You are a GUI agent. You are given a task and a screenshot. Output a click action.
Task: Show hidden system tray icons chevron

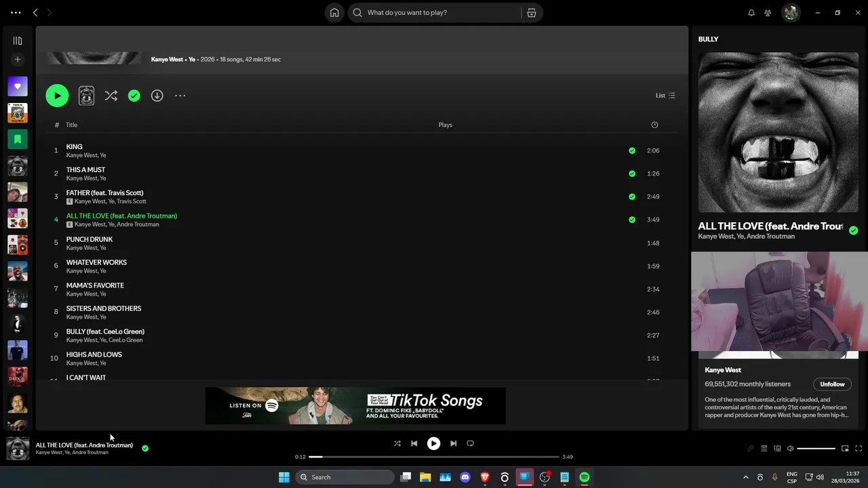pyautogui.click(x=746, y=477)
